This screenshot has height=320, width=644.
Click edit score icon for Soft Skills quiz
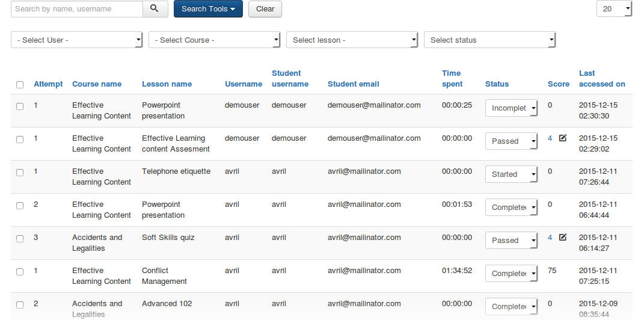(x=563, y=238)
